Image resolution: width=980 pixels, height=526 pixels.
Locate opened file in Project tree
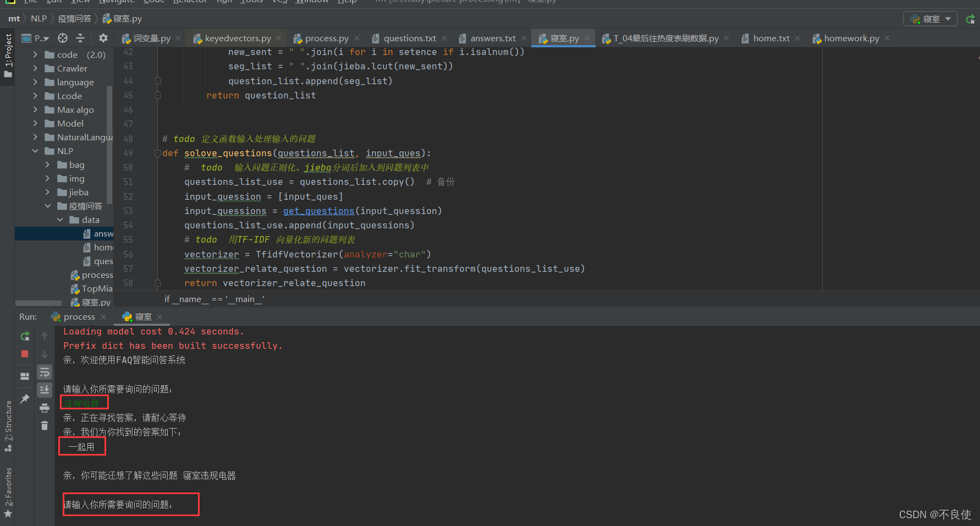(63, 38)
